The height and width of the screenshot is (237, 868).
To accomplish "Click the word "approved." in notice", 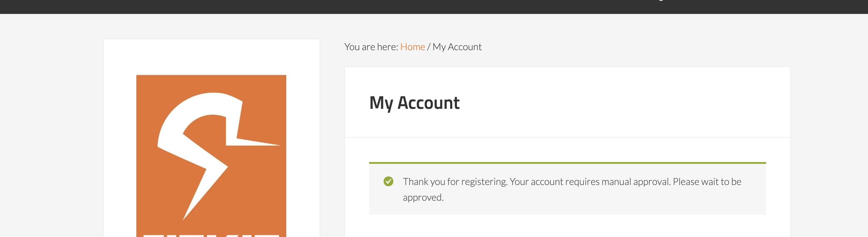I will coord(423,197).
